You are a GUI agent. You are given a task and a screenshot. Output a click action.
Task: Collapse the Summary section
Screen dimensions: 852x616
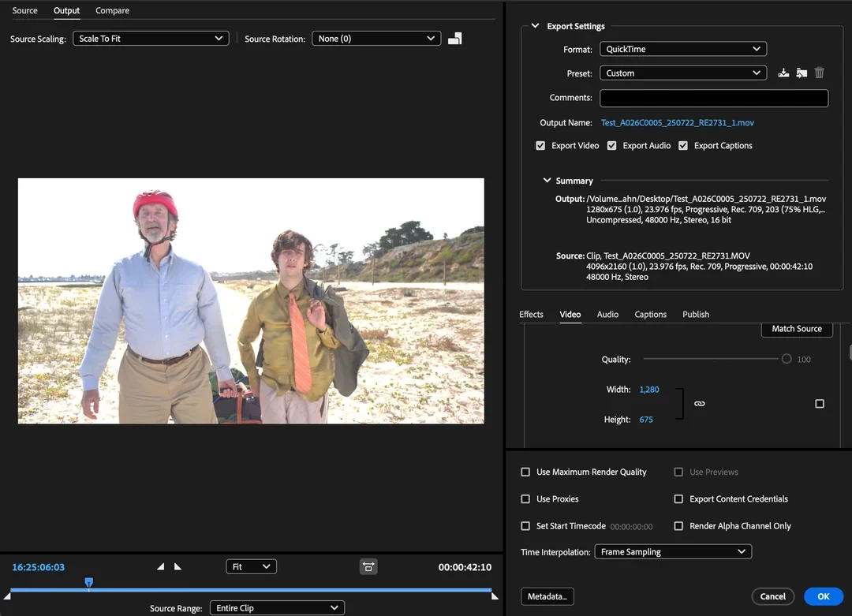point(547,181)
